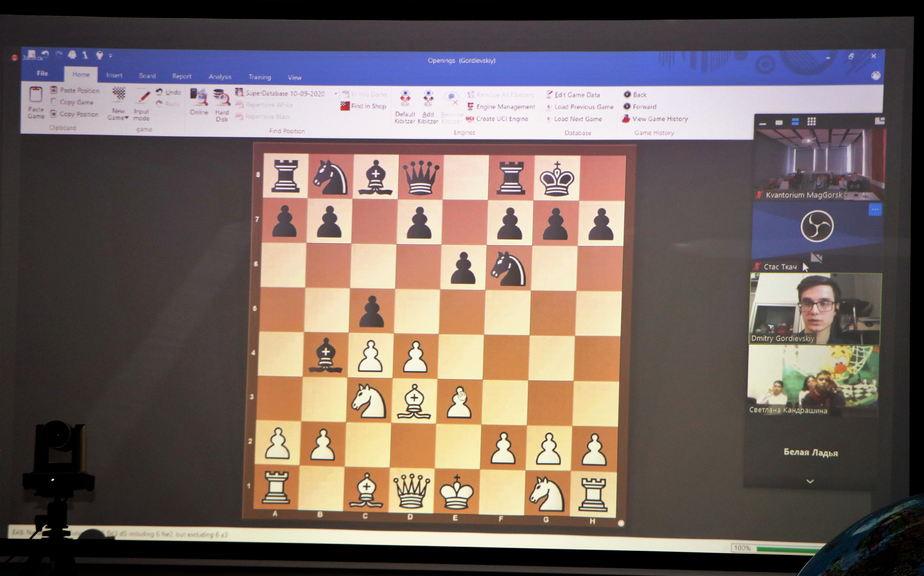Open Edit Game Data
The height and width of the screenshot is (576, 924).
click(x=573, y=94)
